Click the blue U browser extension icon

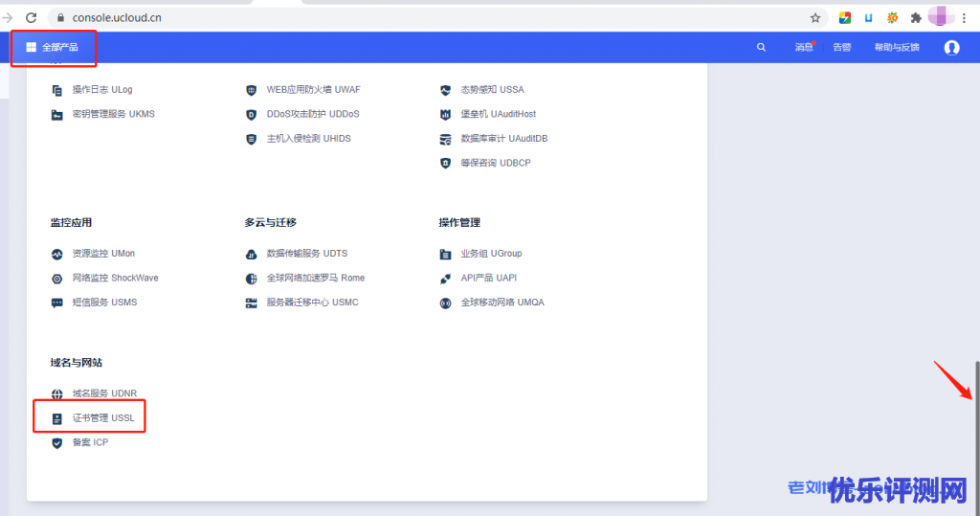coord(868,17)
